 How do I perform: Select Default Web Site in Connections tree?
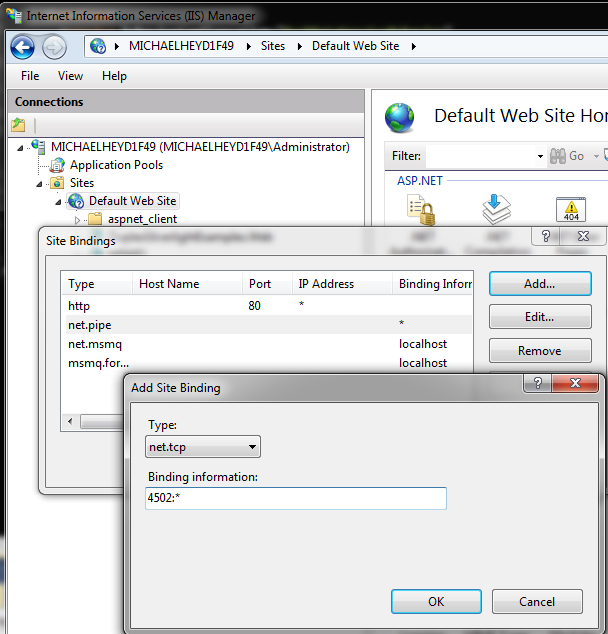133,201
